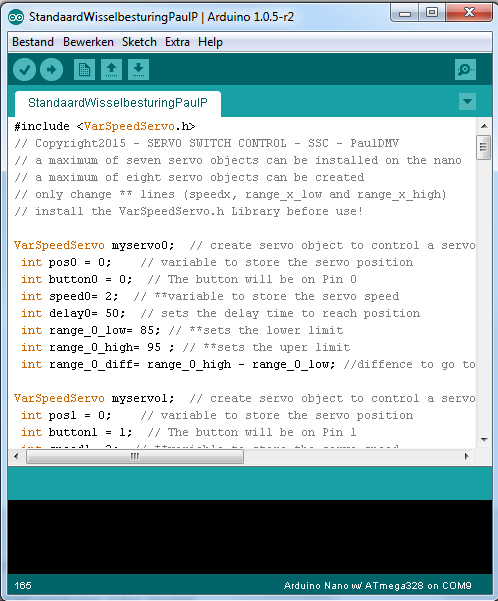Screen dimensions: 498x601
Task: Click the 'int range_0_high= 95' line
Action: pos(186,347)
